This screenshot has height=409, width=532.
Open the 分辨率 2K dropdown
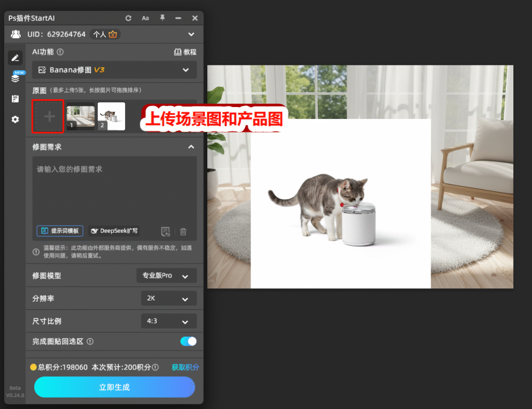[169, 298]
